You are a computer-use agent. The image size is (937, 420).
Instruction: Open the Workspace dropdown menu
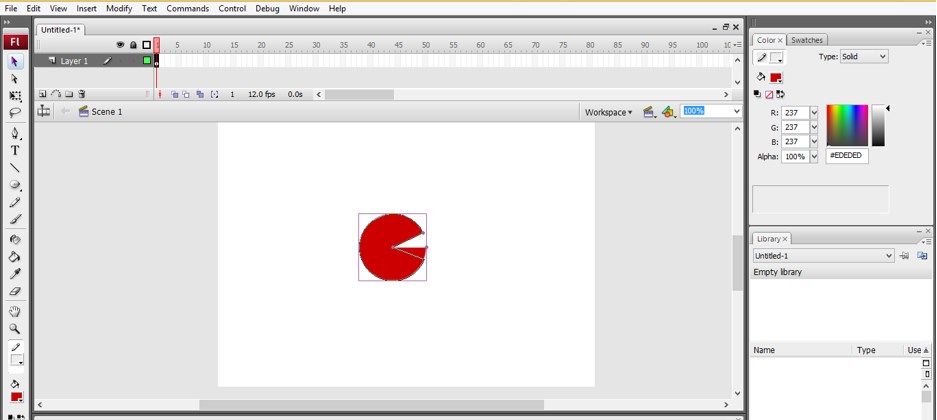(608, 112)
